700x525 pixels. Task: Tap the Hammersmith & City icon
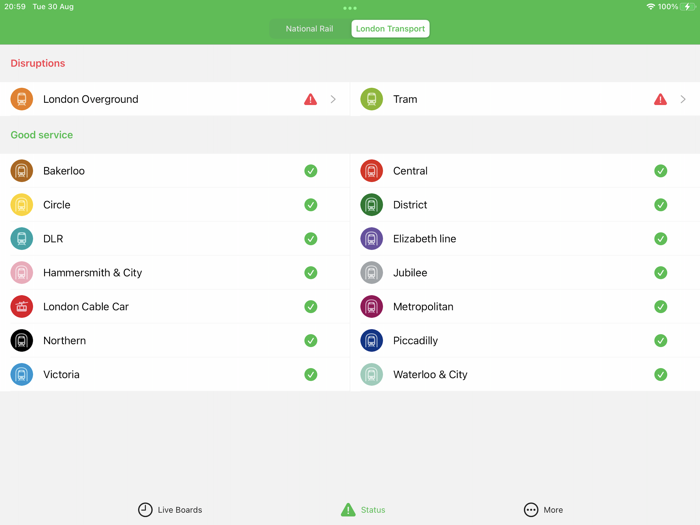tap(21, 273)
